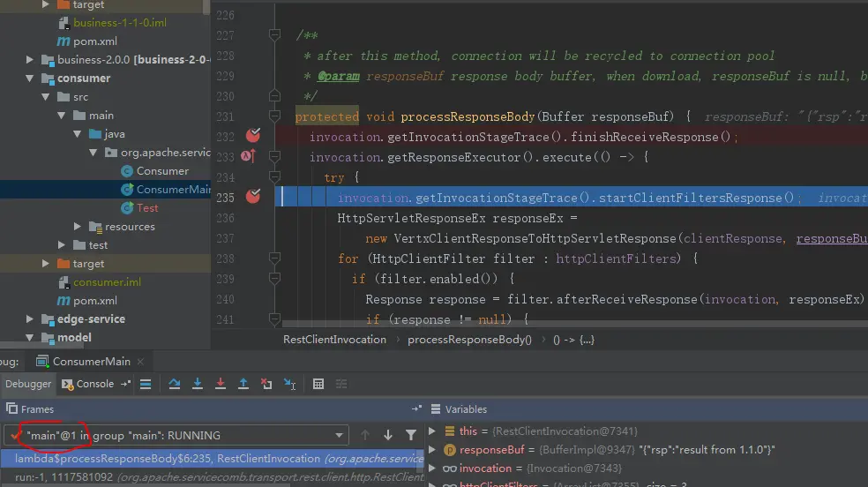Click the Run to Cursor icon

(289, 385)
